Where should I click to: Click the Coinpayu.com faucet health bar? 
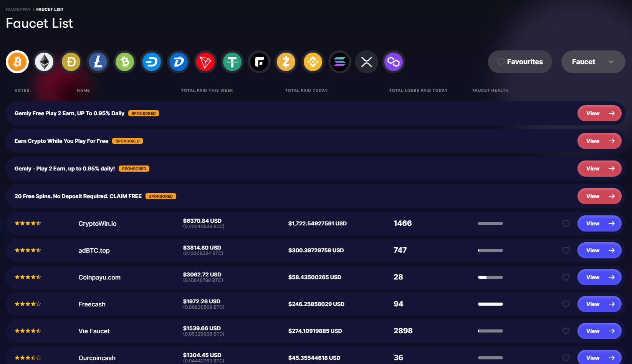490,277
